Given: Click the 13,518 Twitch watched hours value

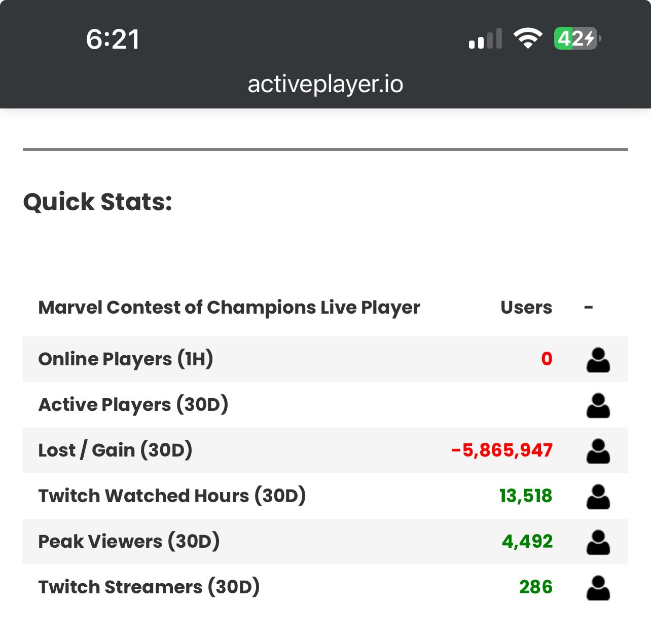Looking at the screenshot, I should 526,496.
